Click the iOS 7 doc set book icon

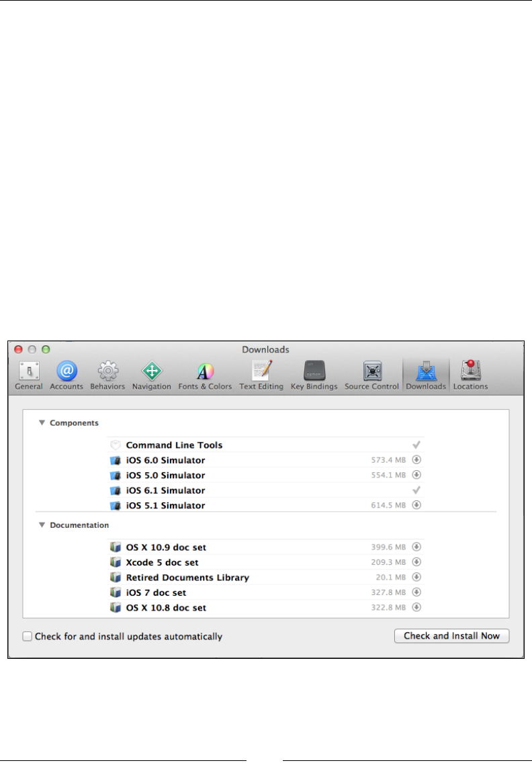(x=116, y=592)
